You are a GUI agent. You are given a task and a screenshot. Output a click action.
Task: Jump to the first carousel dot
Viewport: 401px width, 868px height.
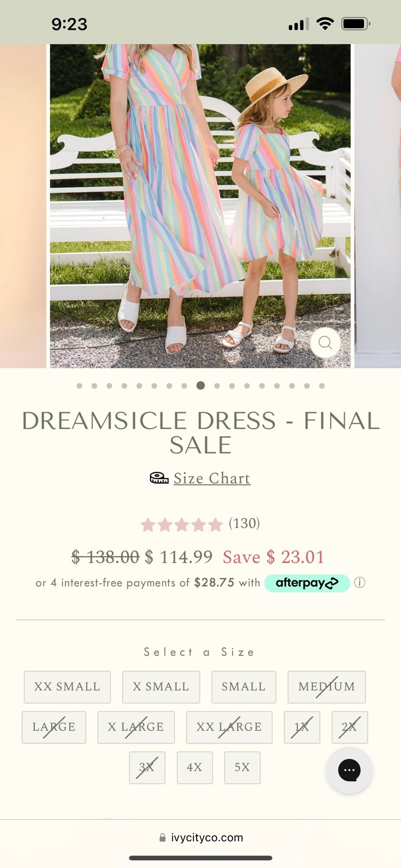tap(80, 386)
